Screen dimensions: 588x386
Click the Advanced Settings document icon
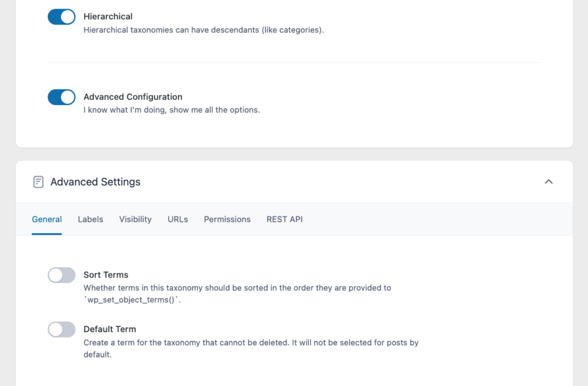(x=38, y=182)
